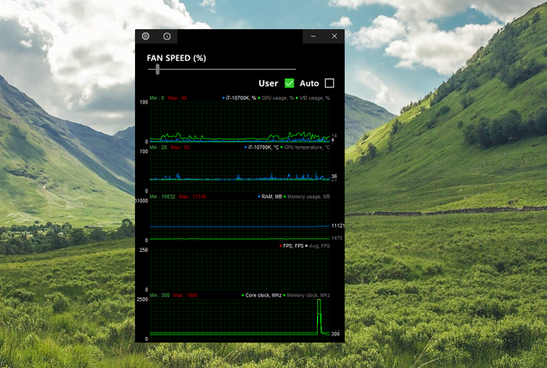The width and height of the screenshot is (547, 368).
Task: Toggle the Memory clock, MHz legend item
Action: pos(306,295)
